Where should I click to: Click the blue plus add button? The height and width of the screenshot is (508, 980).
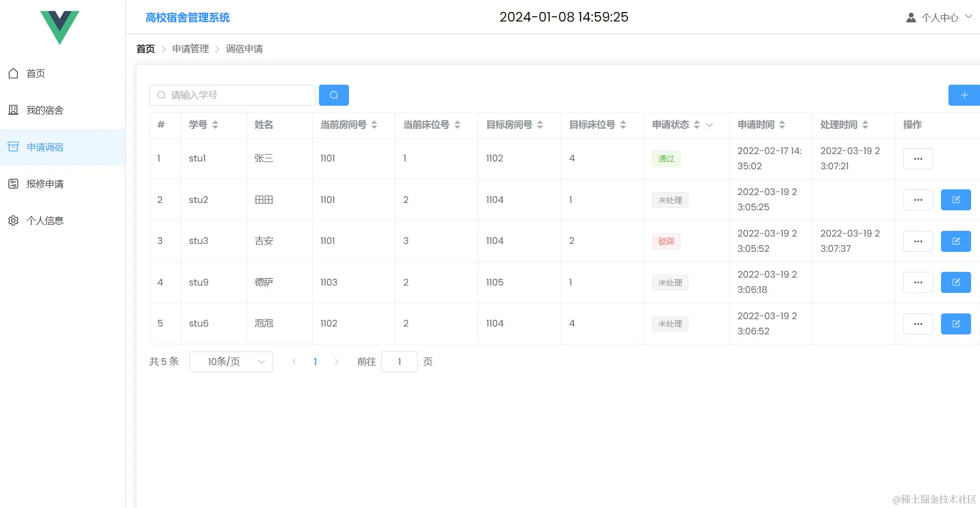click(964, 95)
